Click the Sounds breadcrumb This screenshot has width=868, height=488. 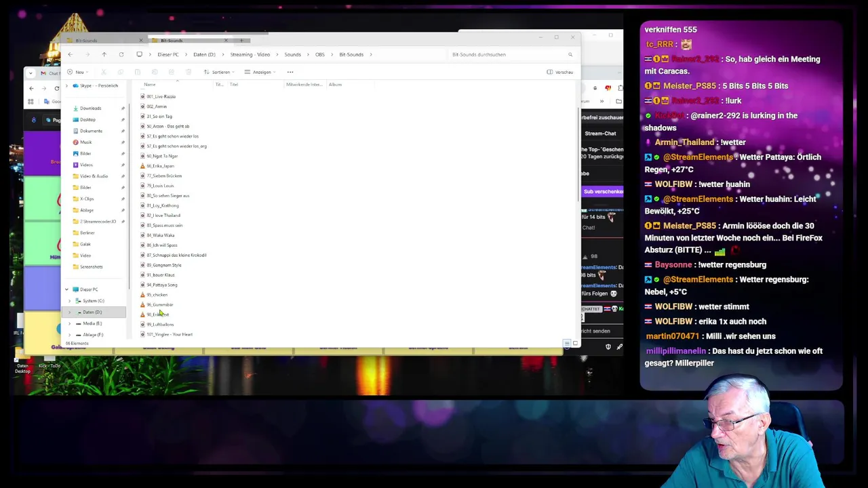292,54
